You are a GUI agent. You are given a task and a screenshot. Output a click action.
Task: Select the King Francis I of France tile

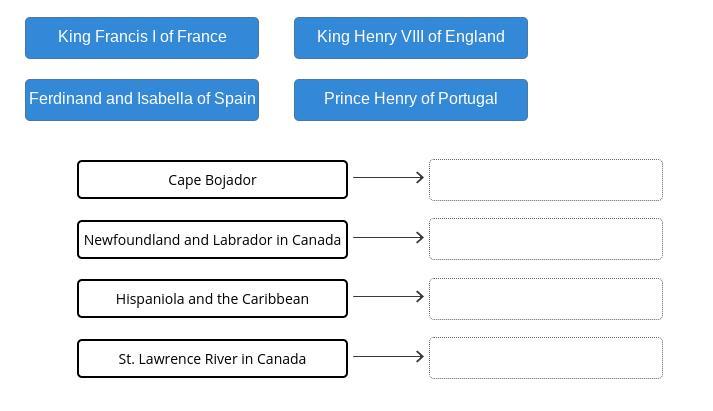coord(142,38)
